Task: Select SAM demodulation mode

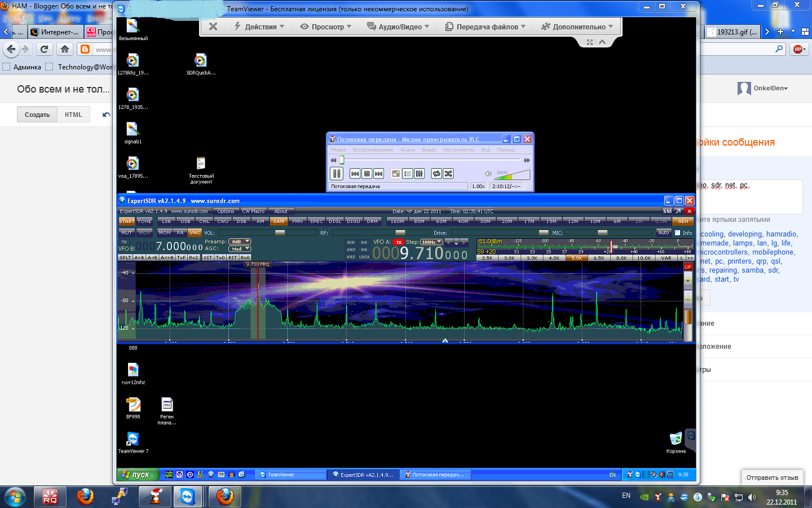Action: [279, 221]
